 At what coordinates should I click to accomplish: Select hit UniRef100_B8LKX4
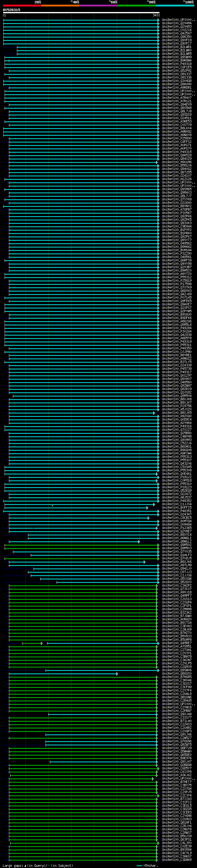click(177, 128)
